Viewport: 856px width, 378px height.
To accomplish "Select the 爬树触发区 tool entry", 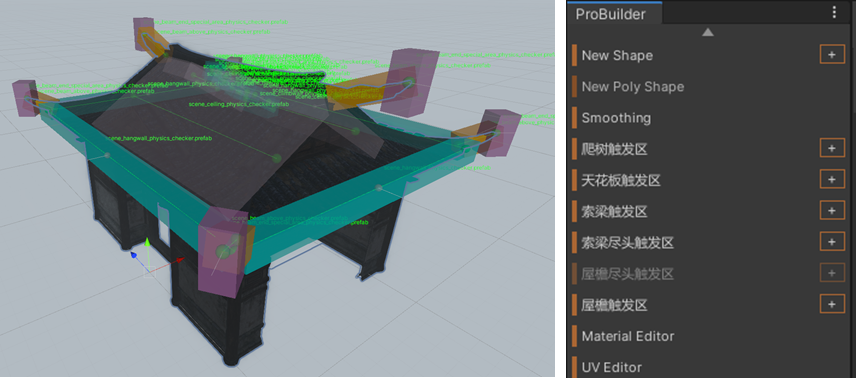I will click(615, 149).
